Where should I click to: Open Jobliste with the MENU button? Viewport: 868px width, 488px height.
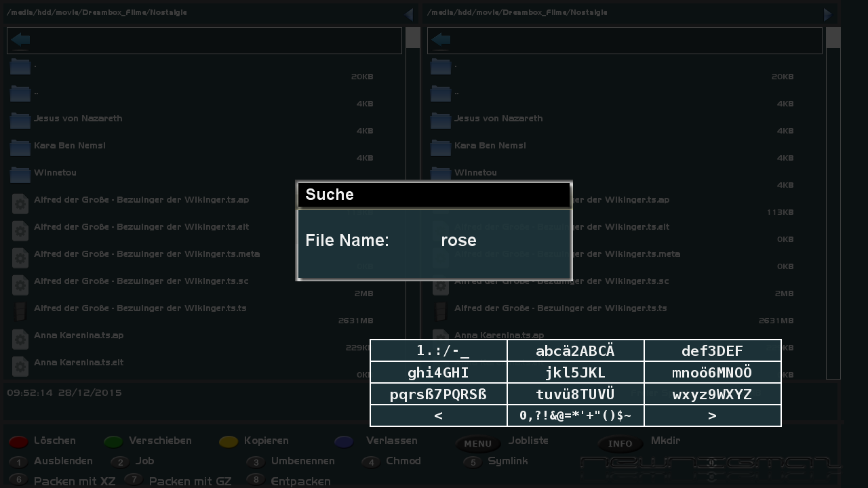pyautogui.click(x=477, y=443)
